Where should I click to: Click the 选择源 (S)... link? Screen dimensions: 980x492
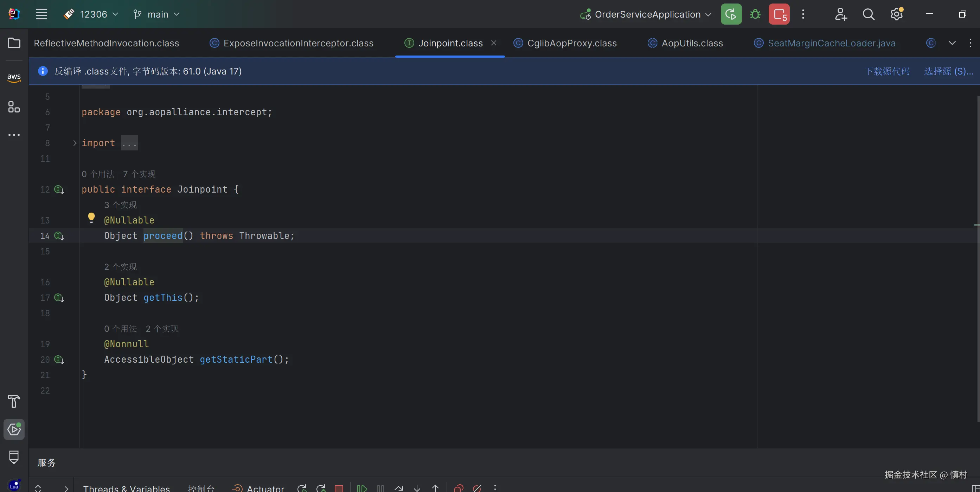[948, 71]
